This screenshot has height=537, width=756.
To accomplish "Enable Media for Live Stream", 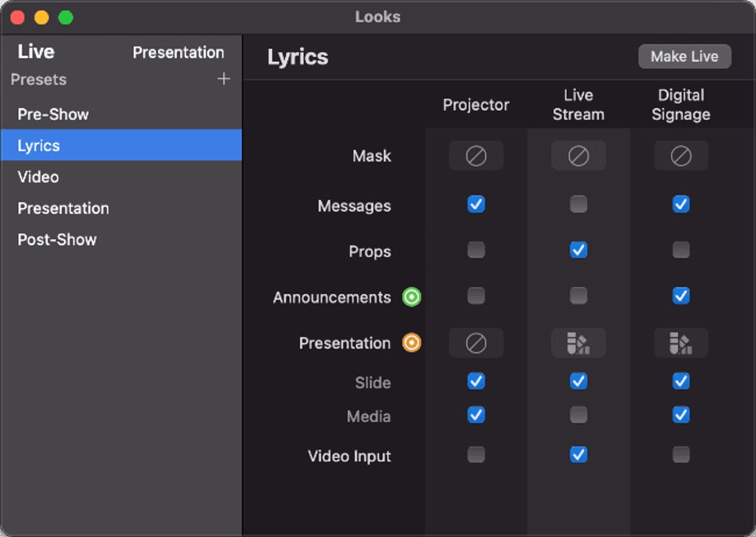I will [x=578, y=415].
